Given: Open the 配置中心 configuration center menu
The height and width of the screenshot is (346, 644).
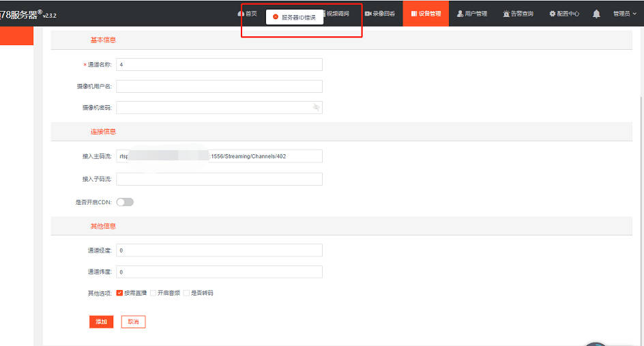Looking at the screenshot, I should 564,14.
